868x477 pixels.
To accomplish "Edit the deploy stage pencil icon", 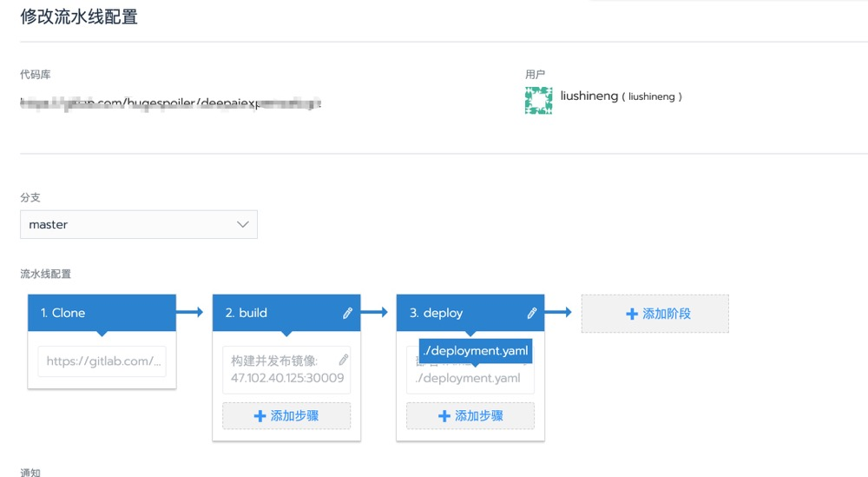I will 531,313.
